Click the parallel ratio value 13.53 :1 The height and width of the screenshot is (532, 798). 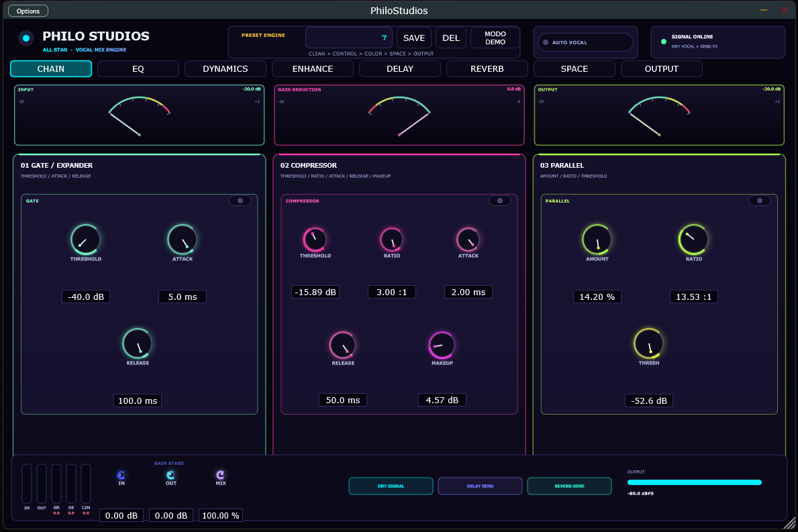(694, 297)
